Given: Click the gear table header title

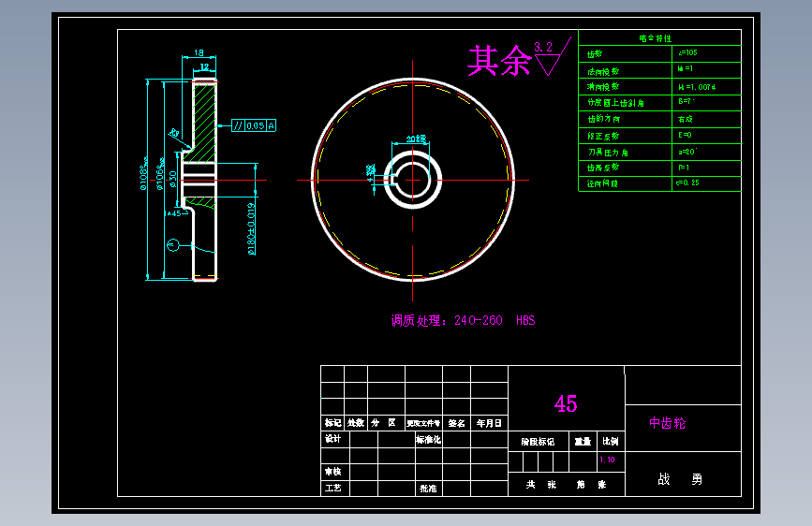Looking at the screenshot, I should 655,38.
